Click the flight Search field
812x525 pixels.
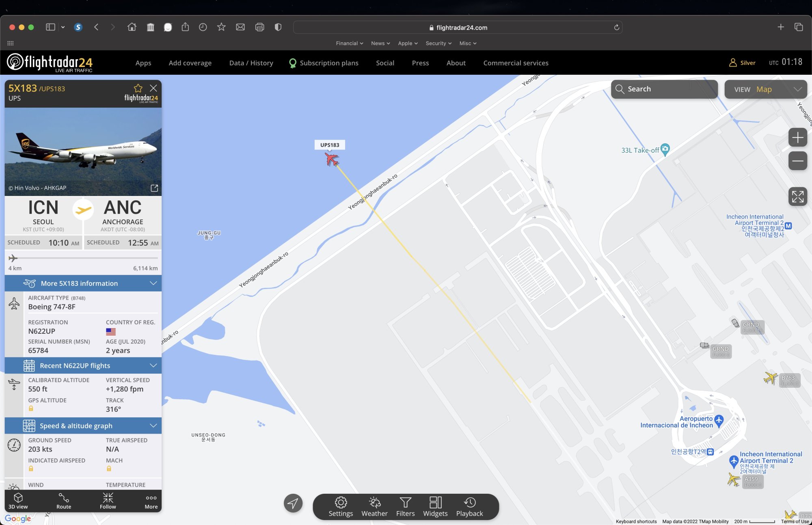[x=664, y=89]
